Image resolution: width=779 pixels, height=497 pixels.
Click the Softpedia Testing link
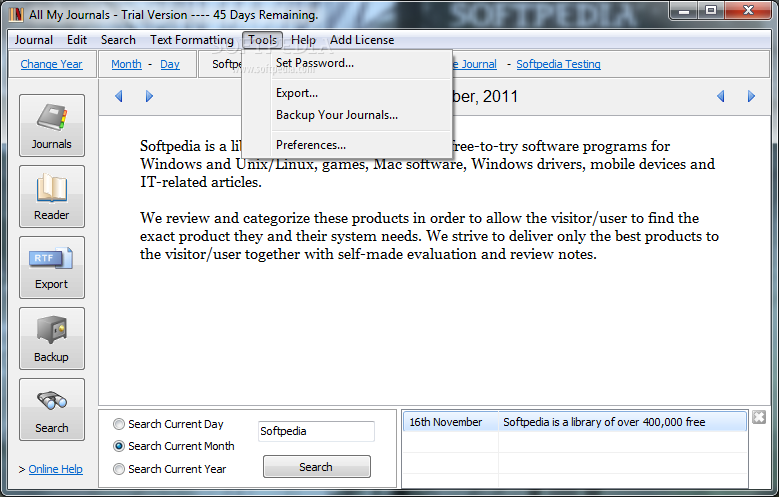point(558,64)
